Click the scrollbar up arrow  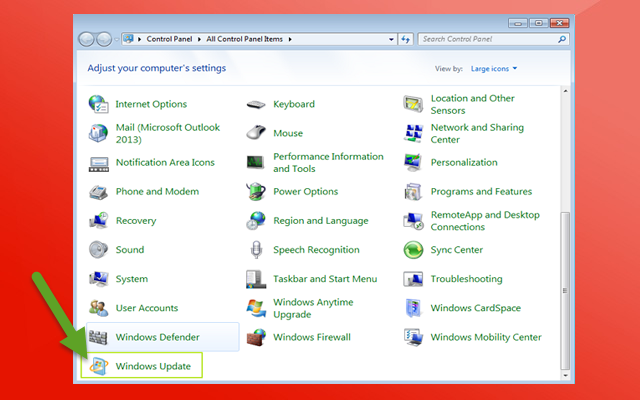pos(565,91)
